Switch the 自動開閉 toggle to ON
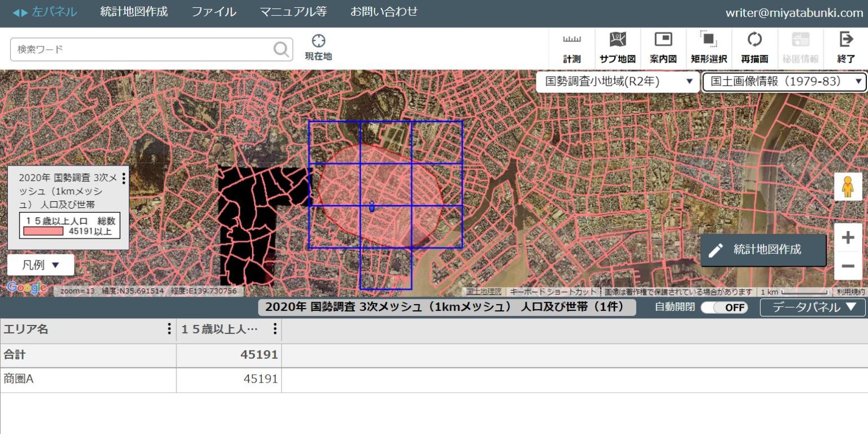 (x=725, y=307)
